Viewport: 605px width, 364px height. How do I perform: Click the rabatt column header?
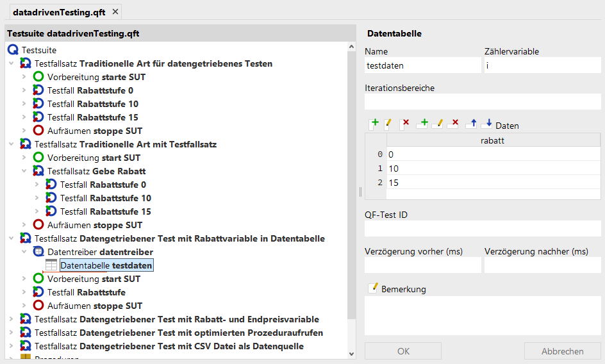[493, 140]
